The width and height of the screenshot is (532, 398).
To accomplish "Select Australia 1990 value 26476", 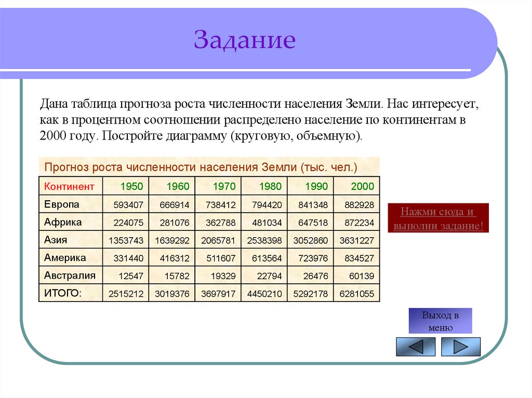I will (310, 276).
